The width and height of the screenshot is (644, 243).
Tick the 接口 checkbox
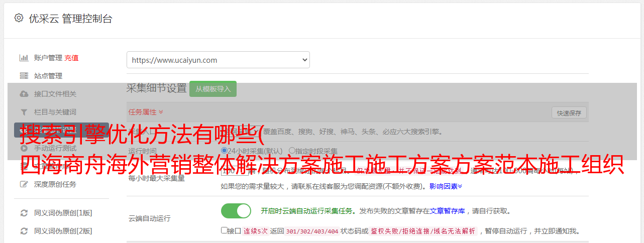[224, 230]
